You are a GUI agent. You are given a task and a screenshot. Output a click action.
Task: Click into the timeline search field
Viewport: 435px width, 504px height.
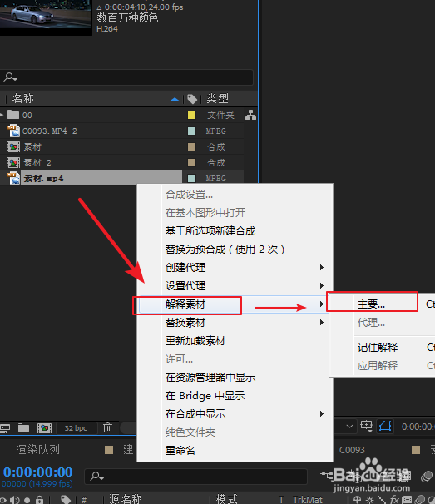click(x=196, y=476)
